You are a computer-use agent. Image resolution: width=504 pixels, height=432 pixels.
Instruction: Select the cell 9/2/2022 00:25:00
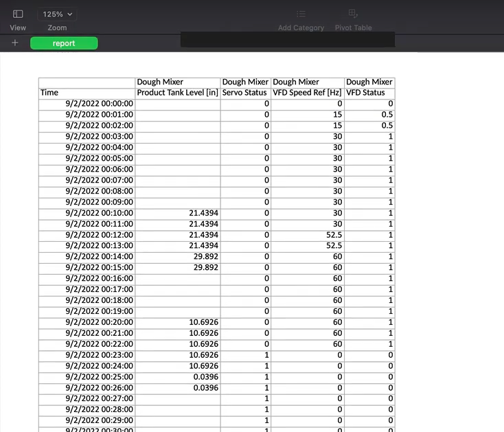click(x=87, y=377)
